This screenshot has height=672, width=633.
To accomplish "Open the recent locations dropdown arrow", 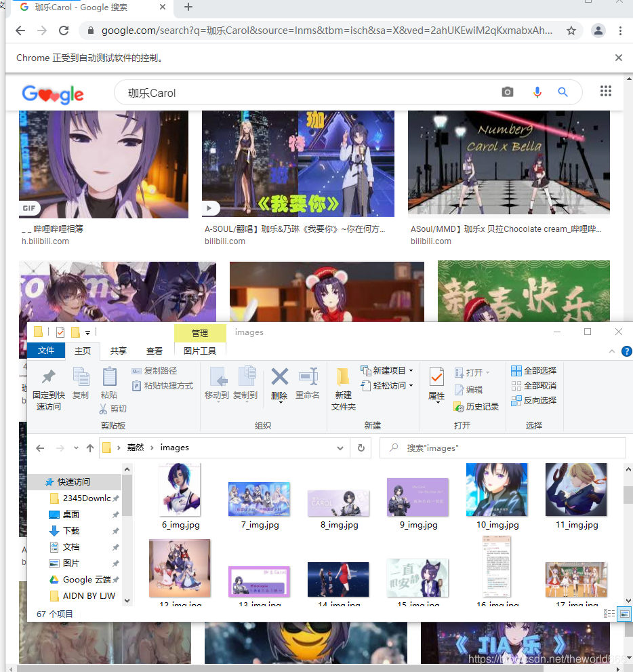I will tap(76, 448).
